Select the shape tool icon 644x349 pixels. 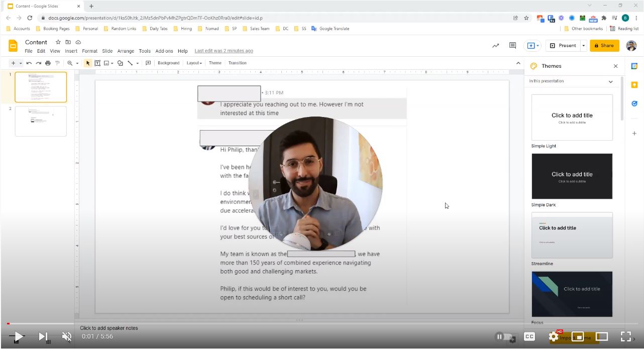pos(120,63)
